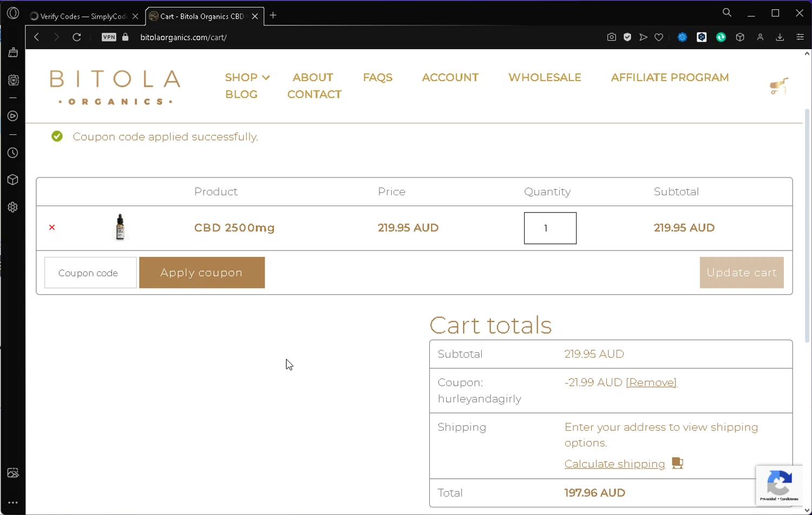Image resolution: width=812 pixels, height=515 pixels.
Task: Click the forward navigation arrow
Action: coord(56,37)
